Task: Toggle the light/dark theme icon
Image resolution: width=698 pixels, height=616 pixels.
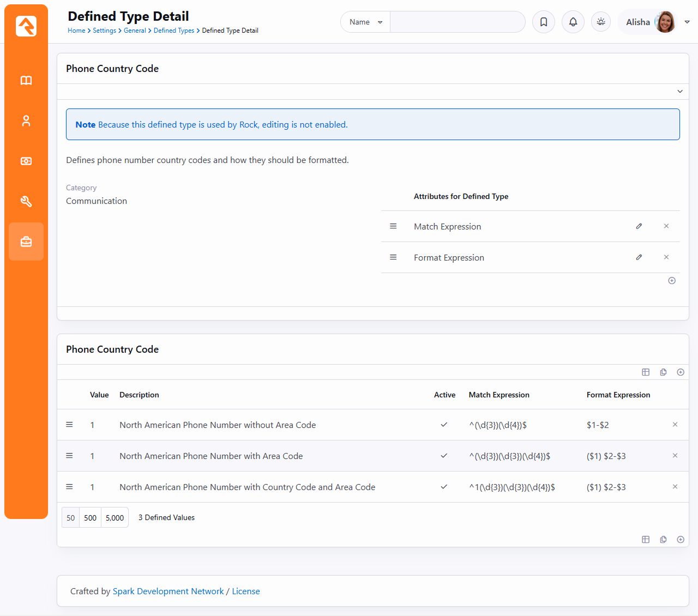Action: pos(601,22)
